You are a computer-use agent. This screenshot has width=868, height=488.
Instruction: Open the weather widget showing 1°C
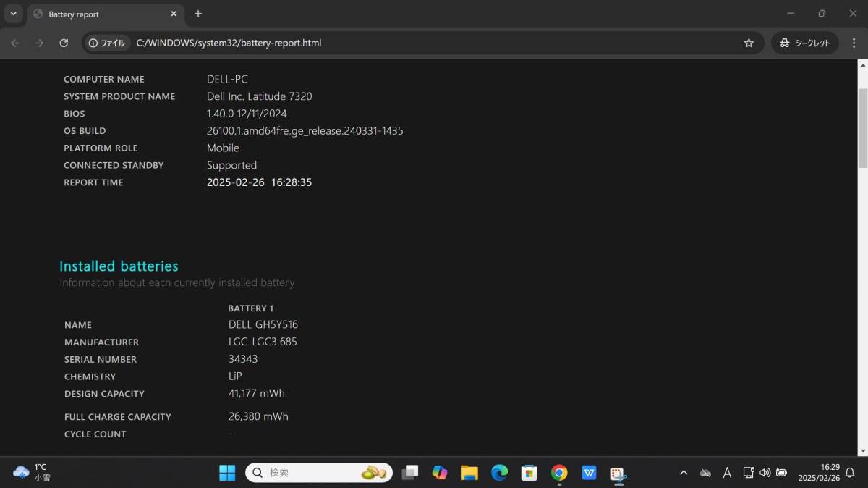(33, 473)
